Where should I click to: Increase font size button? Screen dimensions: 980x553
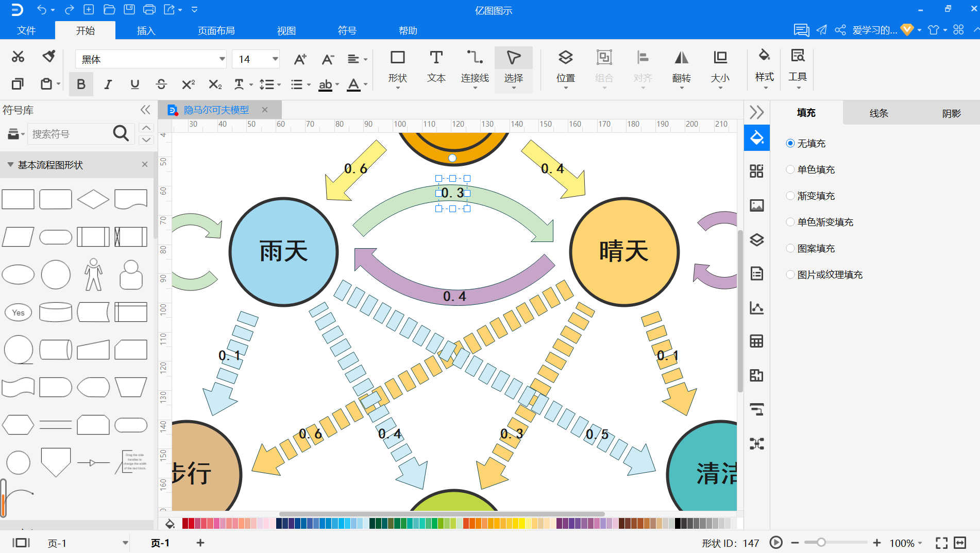point(300,59)
